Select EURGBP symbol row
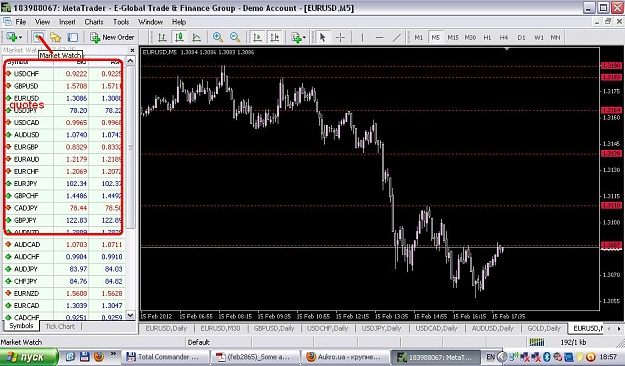The image size is (625, 366). pos(64,147)
